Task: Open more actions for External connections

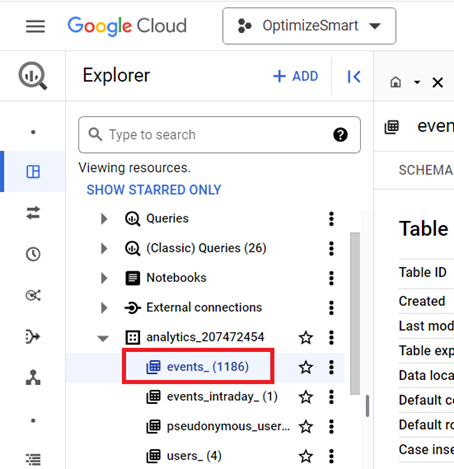Action: click(x=331, y=308)
